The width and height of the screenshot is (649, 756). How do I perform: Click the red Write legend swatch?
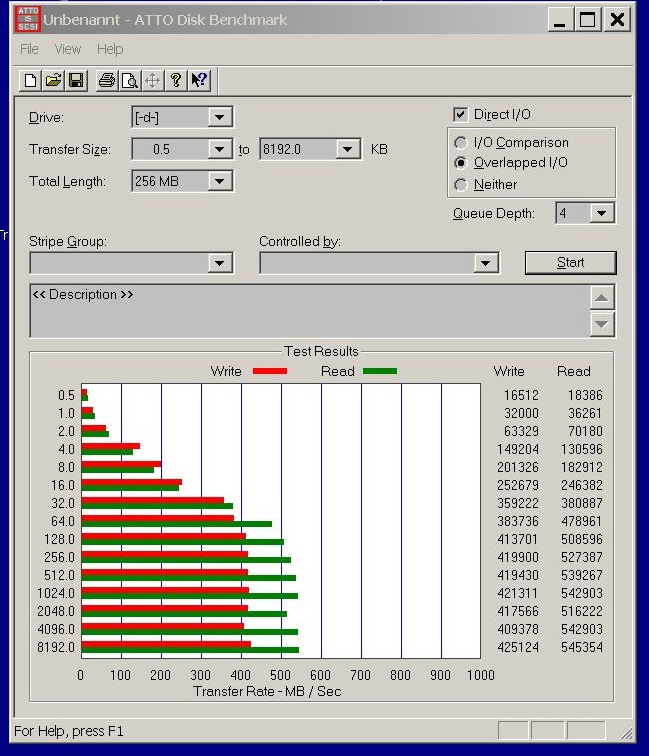tap(270, 371)
